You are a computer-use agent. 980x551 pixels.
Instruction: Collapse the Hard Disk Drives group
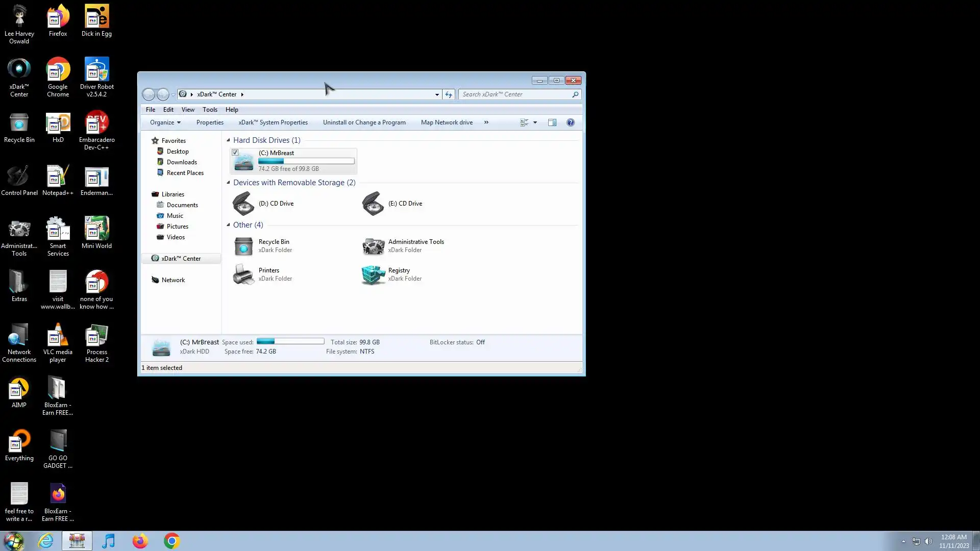(228, 140)
